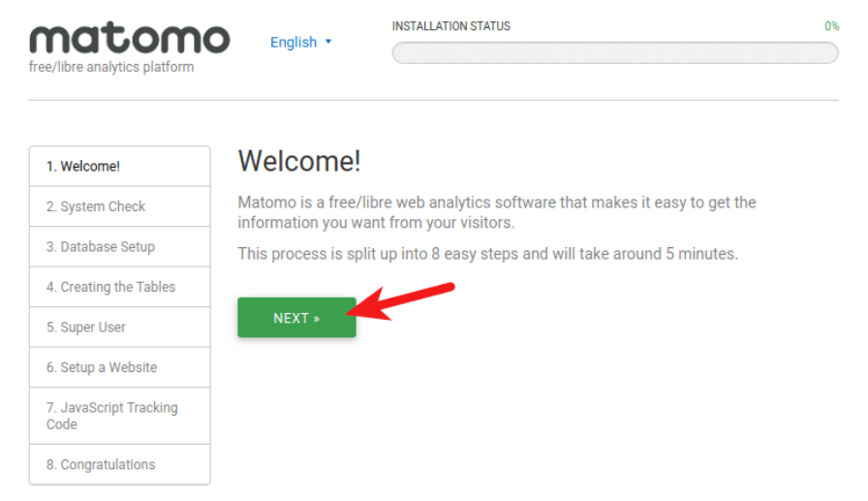Image resolution: width=868 pixels, height=501 pixels.
Task: Open the English language dropdown
Action: (x=300, y=42)
